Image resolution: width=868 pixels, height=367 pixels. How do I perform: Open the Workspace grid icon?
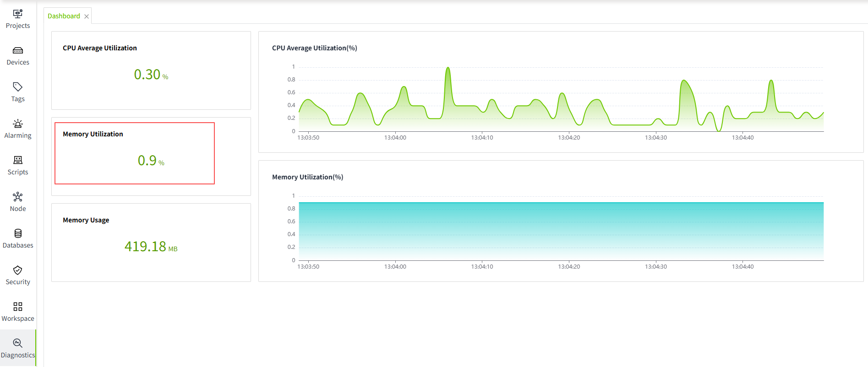(18, 307)
